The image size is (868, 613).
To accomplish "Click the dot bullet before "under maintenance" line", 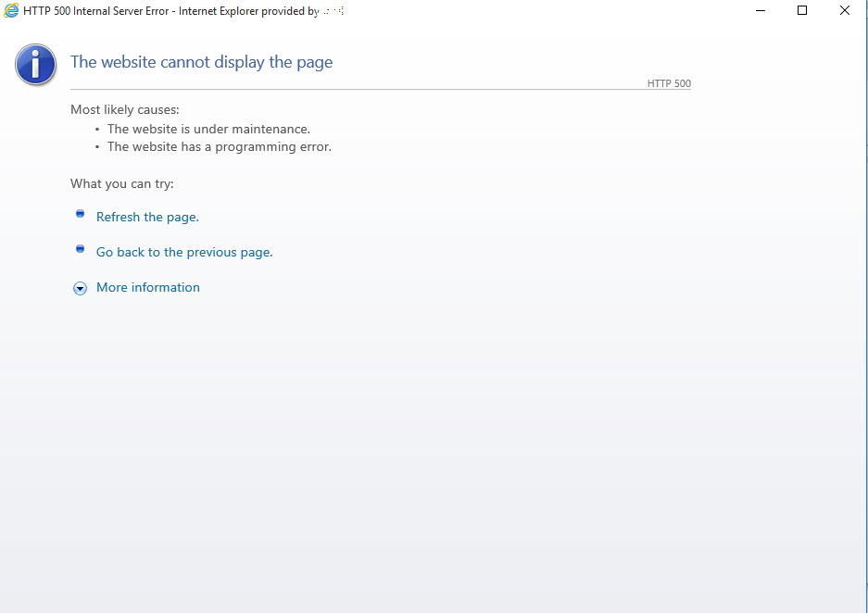I will (x=97, y=130).
